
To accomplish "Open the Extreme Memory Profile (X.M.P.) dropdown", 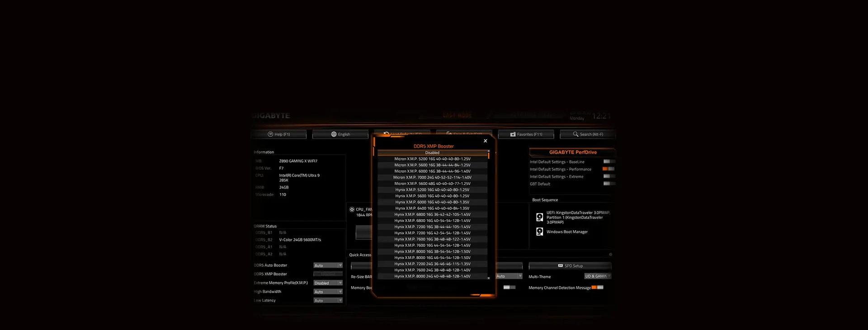I will pyautogui.click(x=328, y=283).
